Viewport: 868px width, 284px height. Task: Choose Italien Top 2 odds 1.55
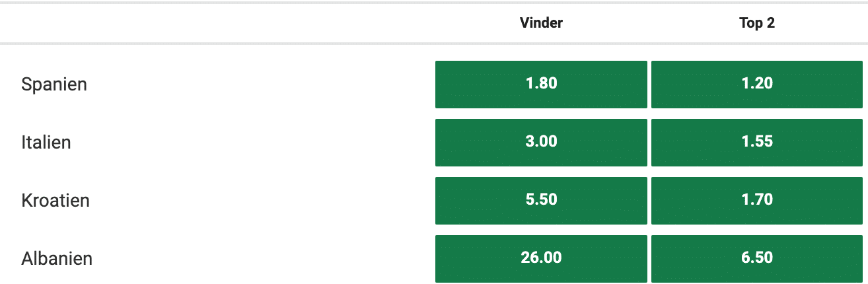[756, 142]
